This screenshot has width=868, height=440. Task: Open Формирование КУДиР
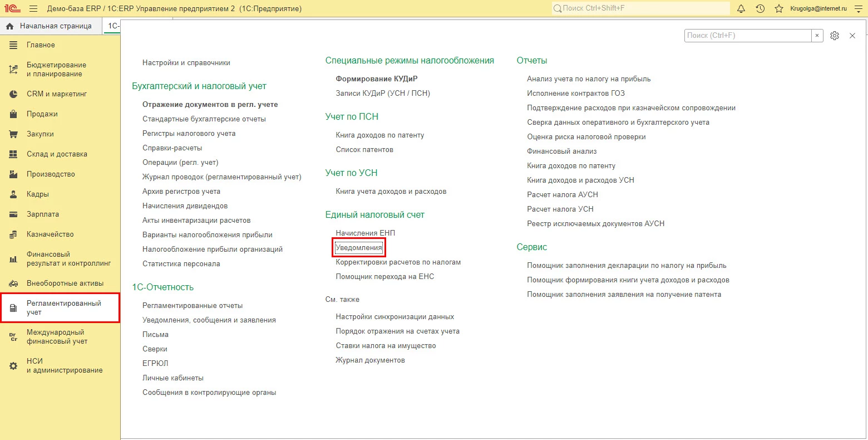tap(377, 79)
